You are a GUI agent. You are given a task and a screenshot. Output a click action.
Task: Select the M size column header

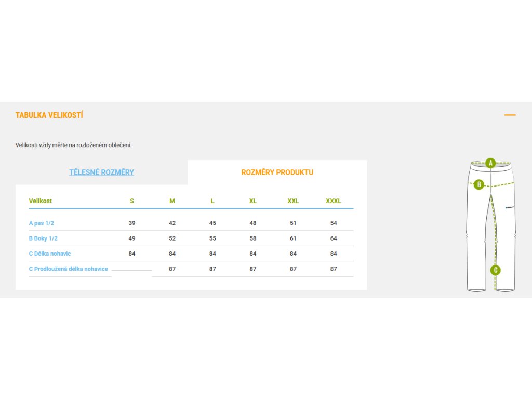pyautogui.click(x=172, y=201)
